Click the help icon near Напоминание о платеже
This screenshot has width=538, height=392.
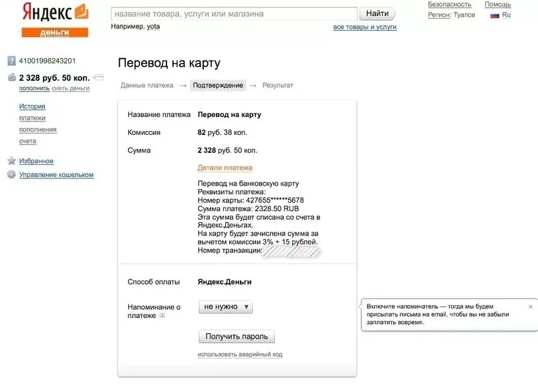click(162, 315)
